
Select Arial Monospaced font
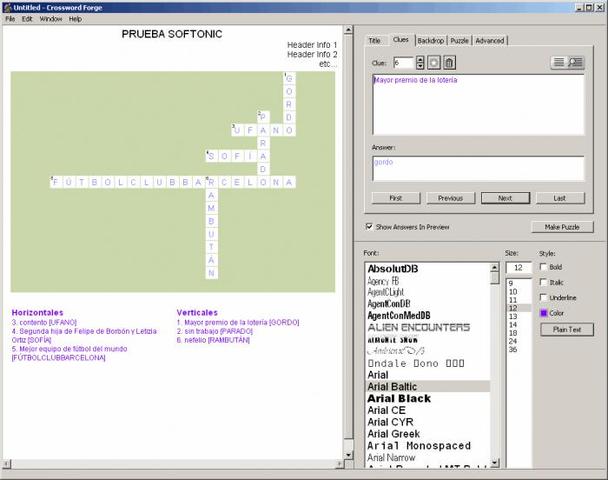[x=419, y=446]
